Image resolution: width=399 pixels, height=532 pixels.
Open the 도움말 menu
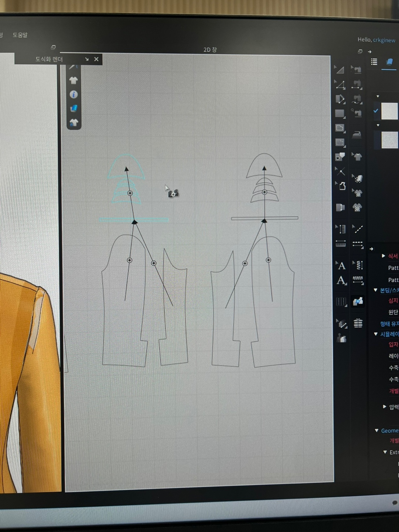[20, 35]
